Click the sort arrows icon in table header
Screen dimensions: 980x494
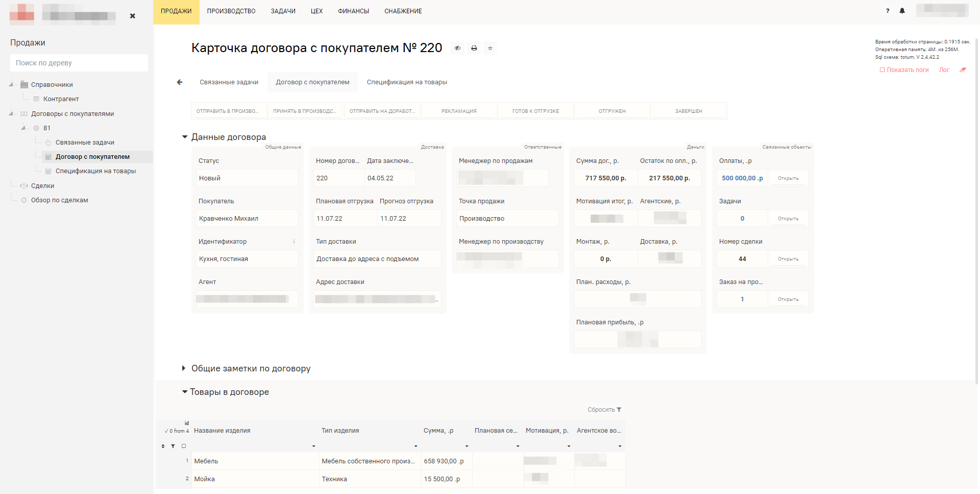pyautogui.click(x=163, y=446)
